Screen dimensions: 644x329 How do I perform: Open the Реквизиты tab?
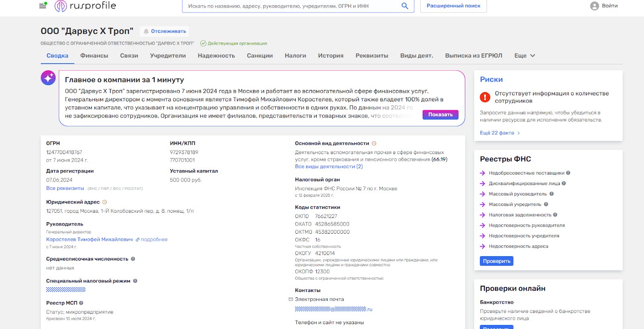(372, 56)
